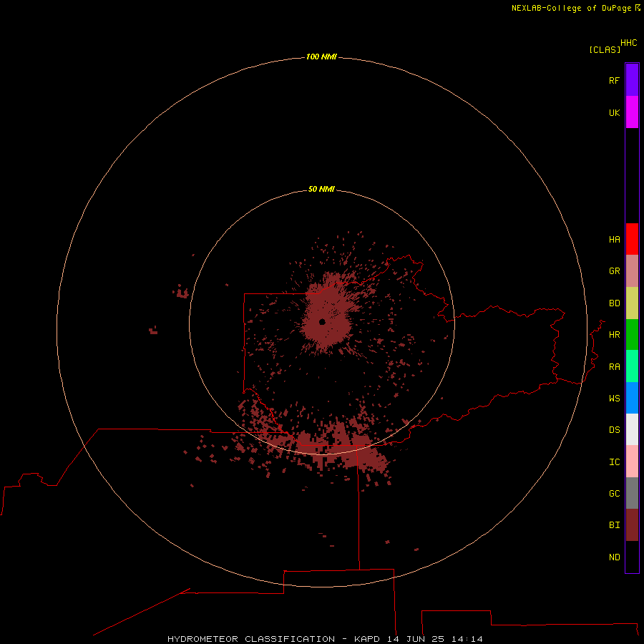Click the HR green legend swatch

pyautogui.click(x=632, y=335)
